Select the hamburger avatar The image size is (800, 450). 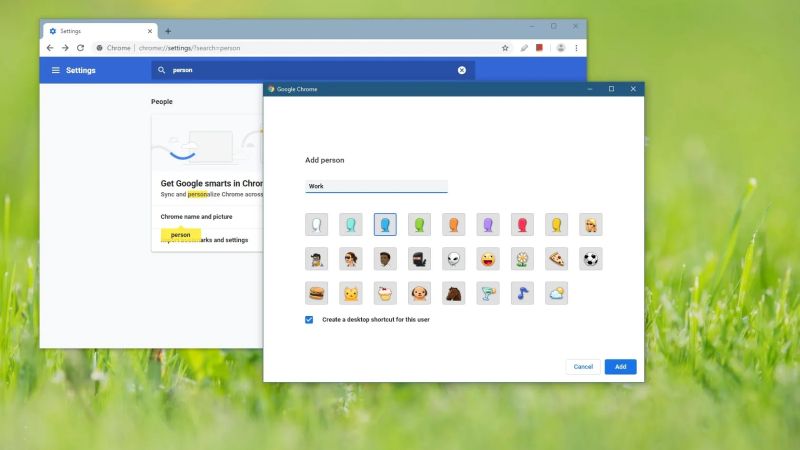point(316,293)
